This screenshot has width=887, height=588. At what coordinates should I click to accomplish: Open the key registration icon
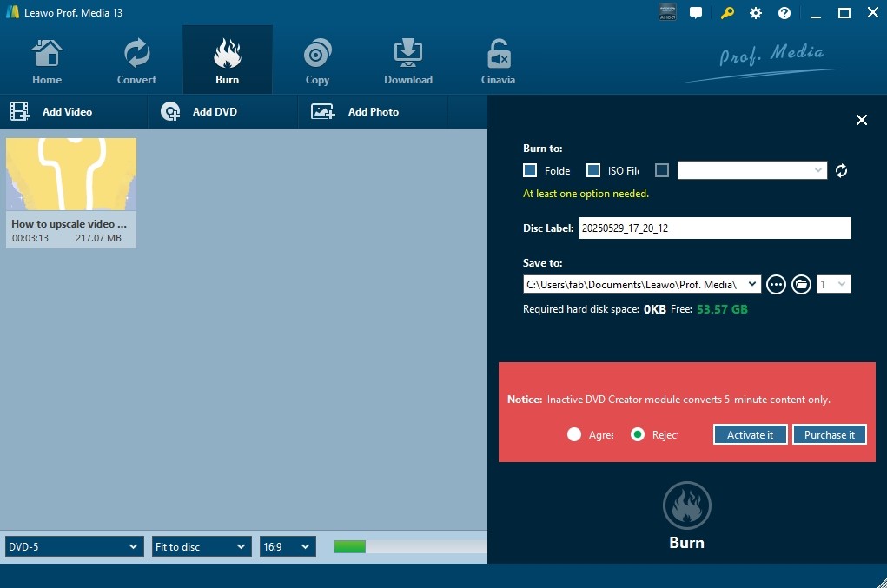pyautogui.click(x=726, y=13)
